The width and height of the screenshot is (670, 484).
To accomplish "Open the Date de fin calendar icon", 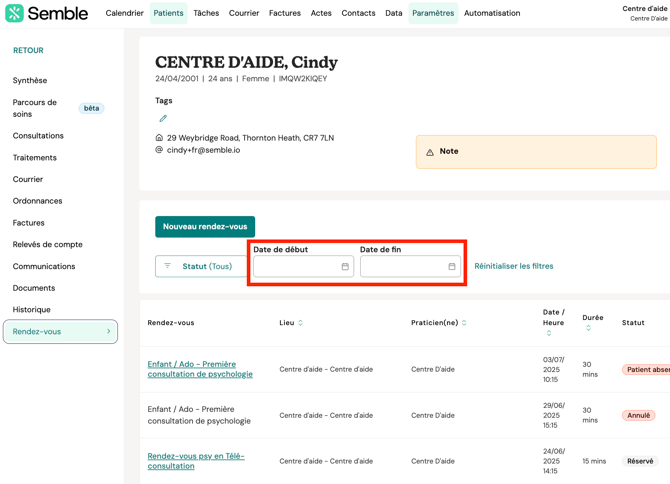I will 452,267.
